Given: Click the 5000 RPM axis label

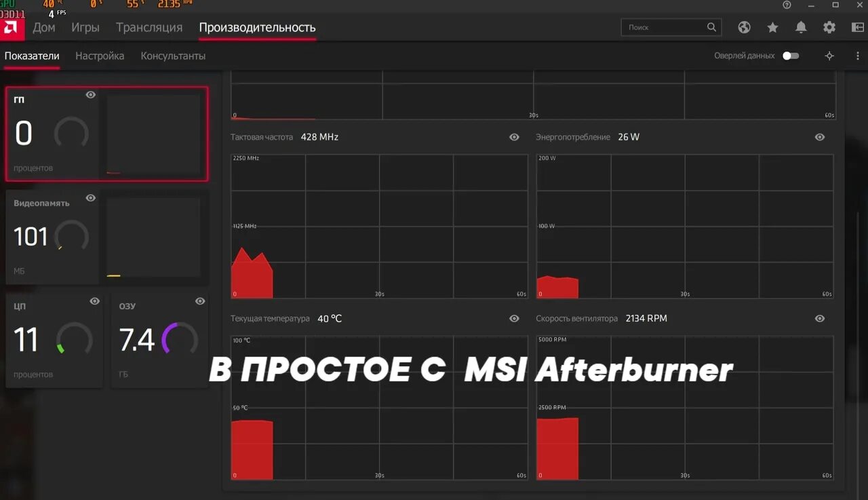Looking at the screenshot, I should pyautogui.click(x=553, y=340).
